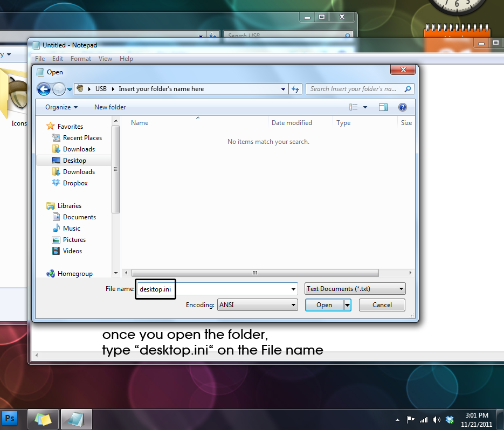
Task: Open the address bar breadcrumb dropdown
Action: pyautogui.click(x=283, y=89)
